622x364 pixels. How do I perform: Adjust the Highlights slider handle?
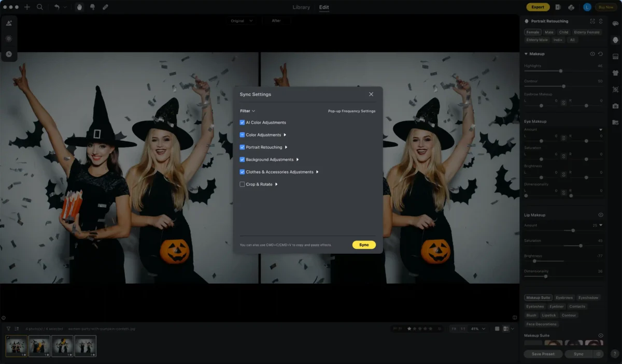(560, 71)
